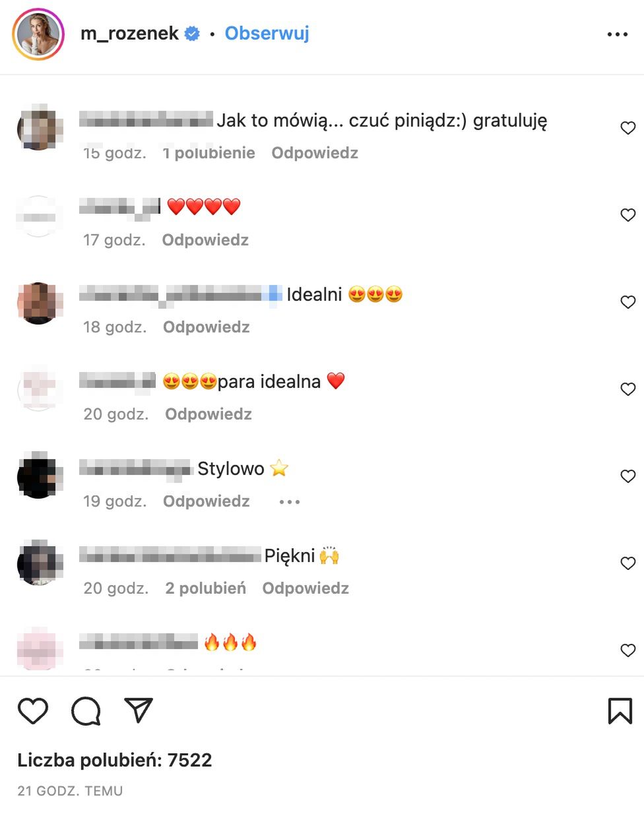644x816 pixels.
Task: Like the post with the heart icon
Action: [x=32, y=711]
